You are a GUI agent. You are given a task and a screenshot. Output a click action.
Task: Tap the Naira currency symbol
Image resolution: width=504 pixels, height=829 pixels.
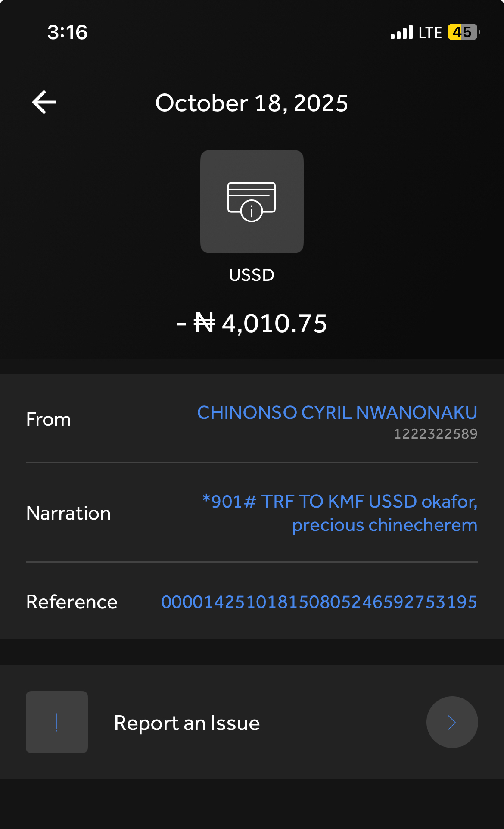(x=204, y=323)
